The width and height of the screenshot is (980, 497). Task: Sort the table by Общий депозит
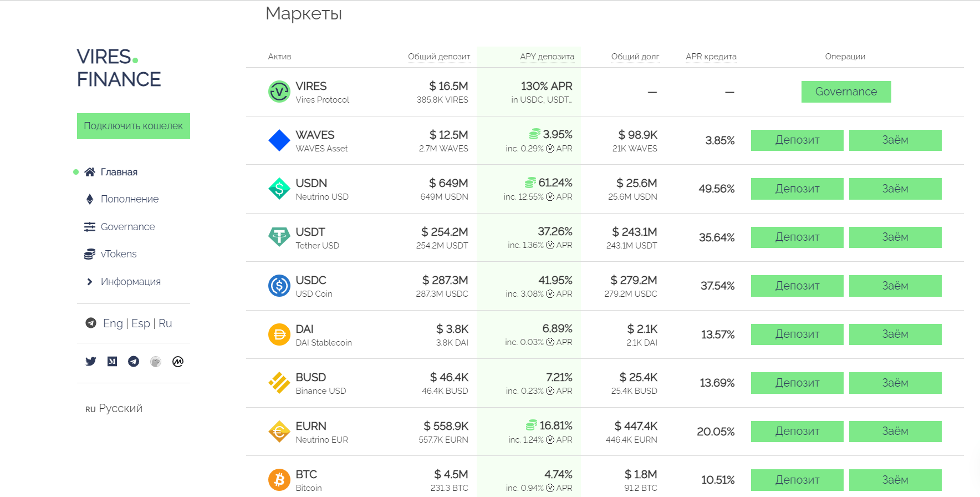pyautogui.click(x=439, y=56)
